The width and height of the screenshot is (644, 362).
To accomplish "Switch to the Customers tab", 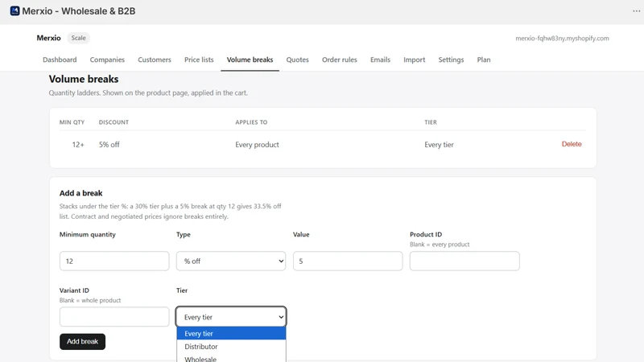I will (x=155, y=60).
